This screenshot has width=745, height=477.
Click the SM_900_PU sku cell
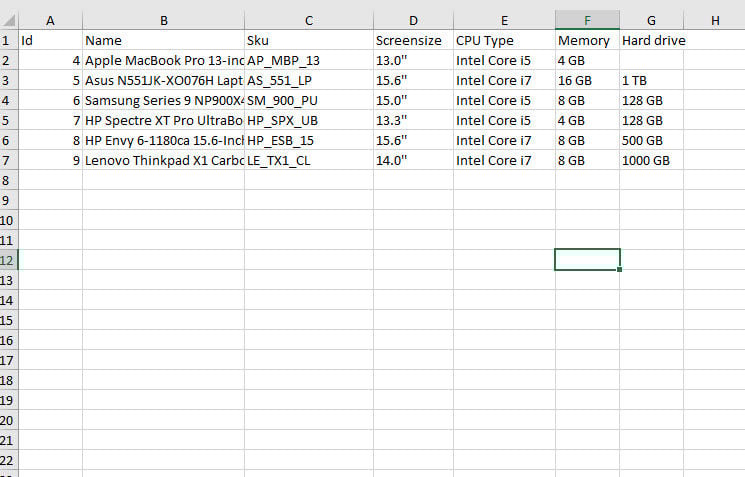tap(309, 100)
